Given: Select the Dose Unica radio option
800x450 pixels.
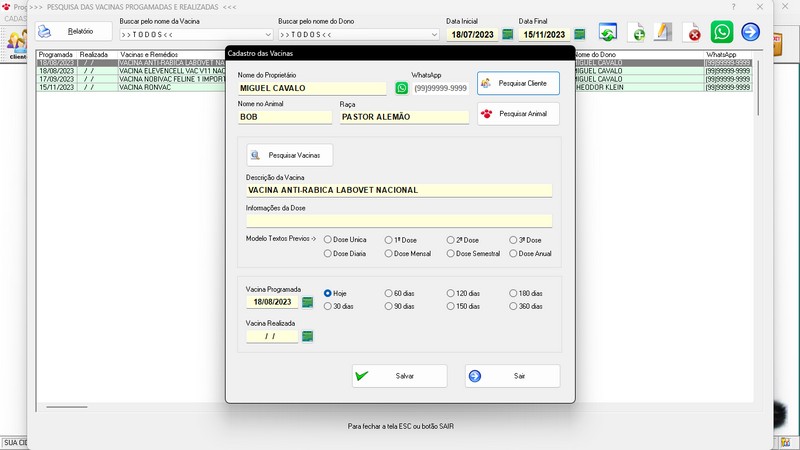Looking at the screenshot, I should [x=328, y=240].
